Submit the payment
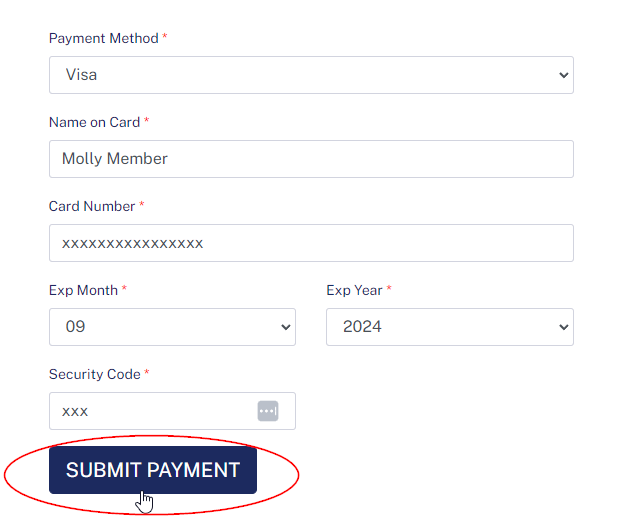Image resolution: width=618 pixels, height=528 pixels. click(153, 470)
